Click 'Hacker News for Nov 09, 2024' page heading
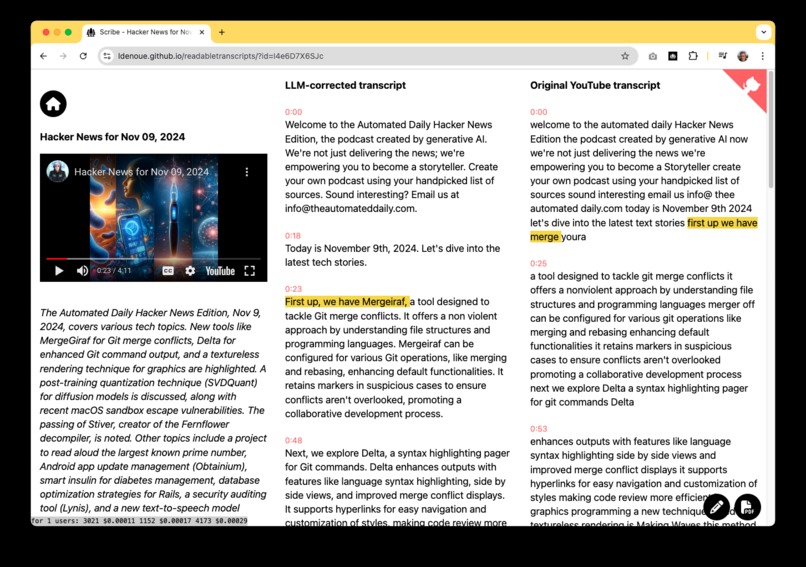The image size is (806, 567). click(113, 137)
